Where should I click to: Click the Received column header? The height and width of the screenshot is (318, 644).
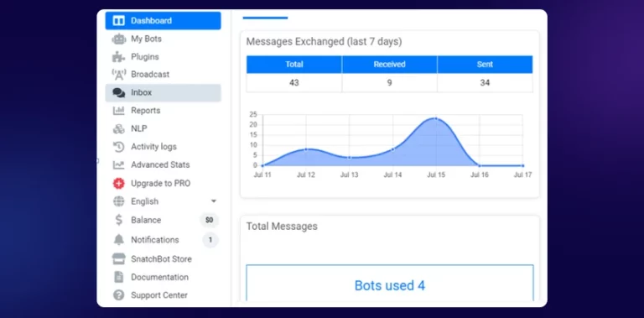[389, 65]
